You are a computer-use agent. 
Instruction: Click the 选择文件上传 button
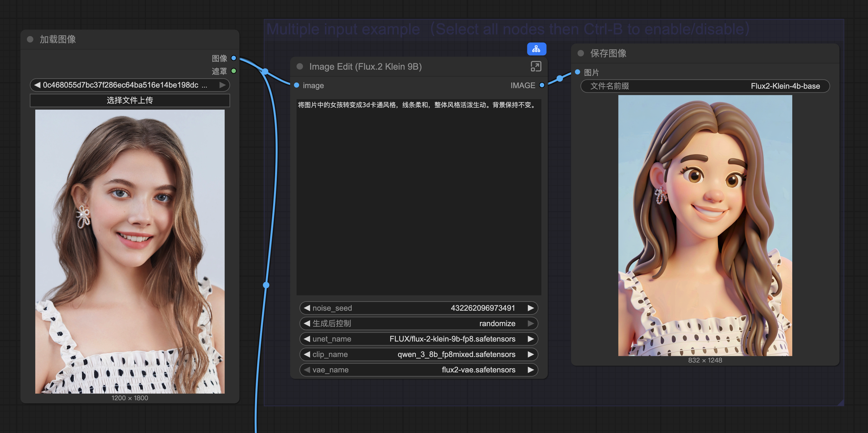130,101
